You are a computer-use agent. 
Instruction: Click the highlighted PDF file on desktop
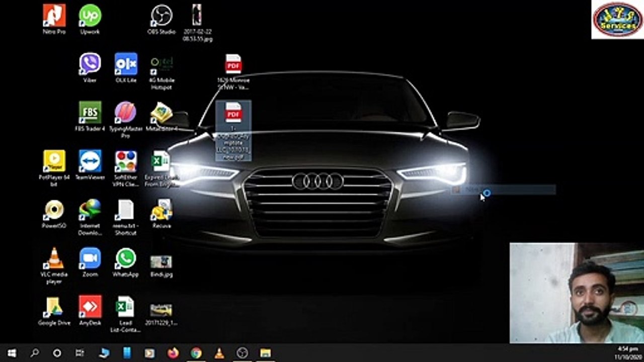233,131
